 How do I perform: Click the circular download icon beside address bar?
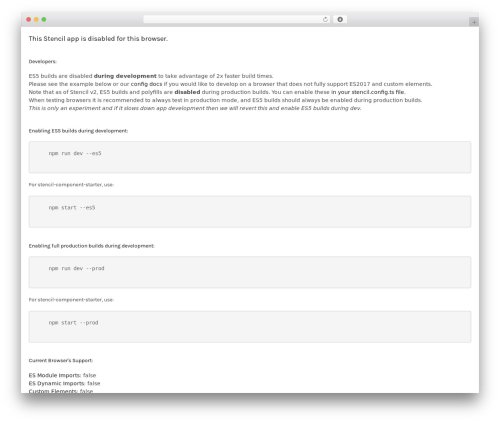coord(340,20)
